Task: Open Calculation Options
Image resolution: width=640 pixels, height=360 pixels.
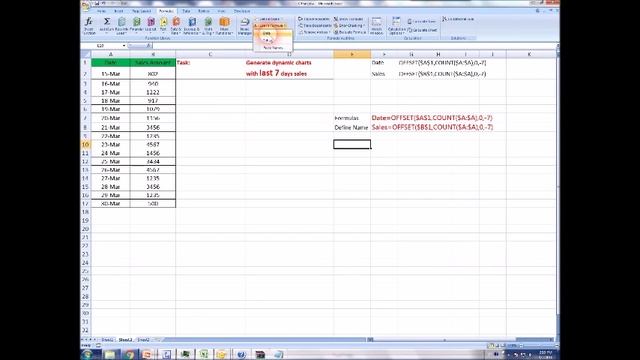Action: (396, 26)
